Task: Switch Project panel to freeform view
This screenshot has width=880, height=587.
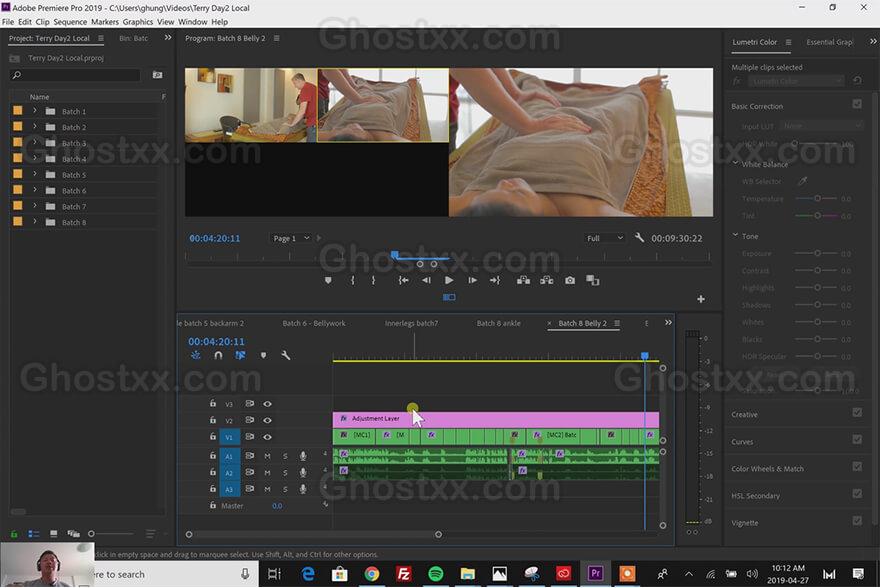Action: pyautogui.click(x=74, y=534)
